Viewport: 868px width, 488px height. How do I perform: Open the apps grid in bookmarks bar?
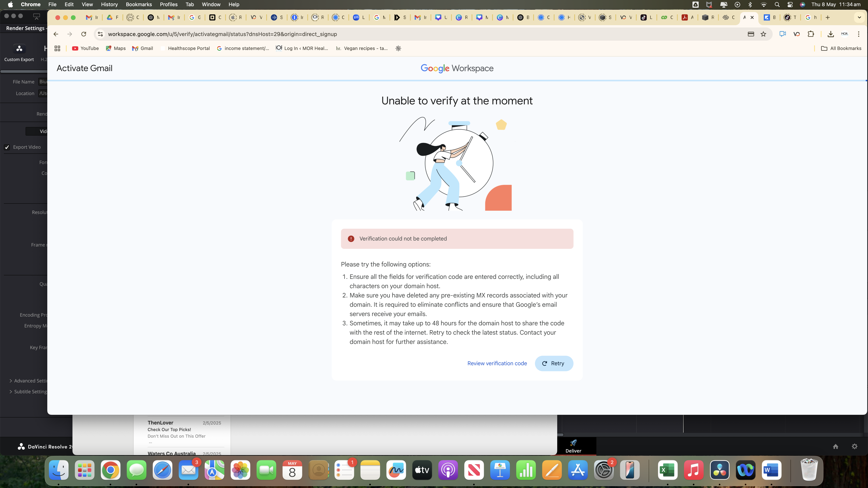57,48
